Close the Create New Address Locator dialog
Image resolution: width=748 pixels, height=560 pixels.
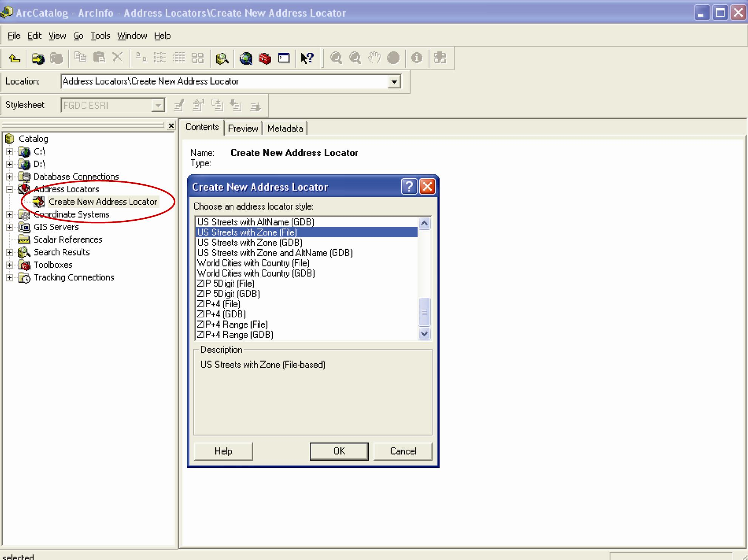pyautogui.click(x=427, y=187)
